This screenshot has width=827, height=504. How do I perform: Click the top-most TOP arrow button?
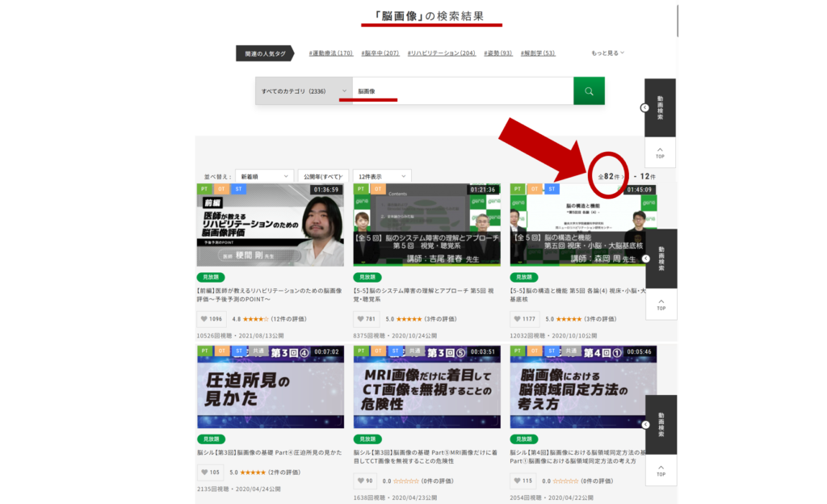point(660,152)
